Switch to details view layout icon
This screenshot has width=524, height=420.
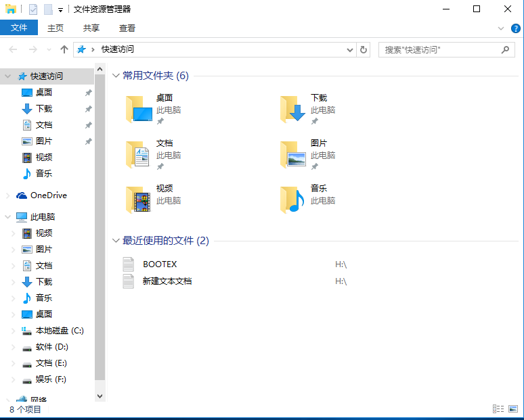[498, 409]
